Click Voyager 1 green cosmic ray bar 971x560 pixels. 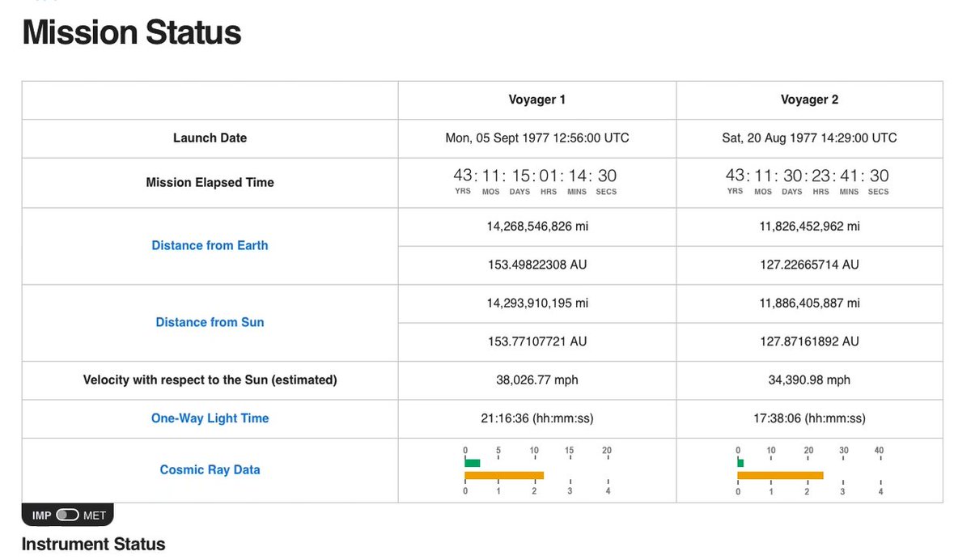[473, 463]
